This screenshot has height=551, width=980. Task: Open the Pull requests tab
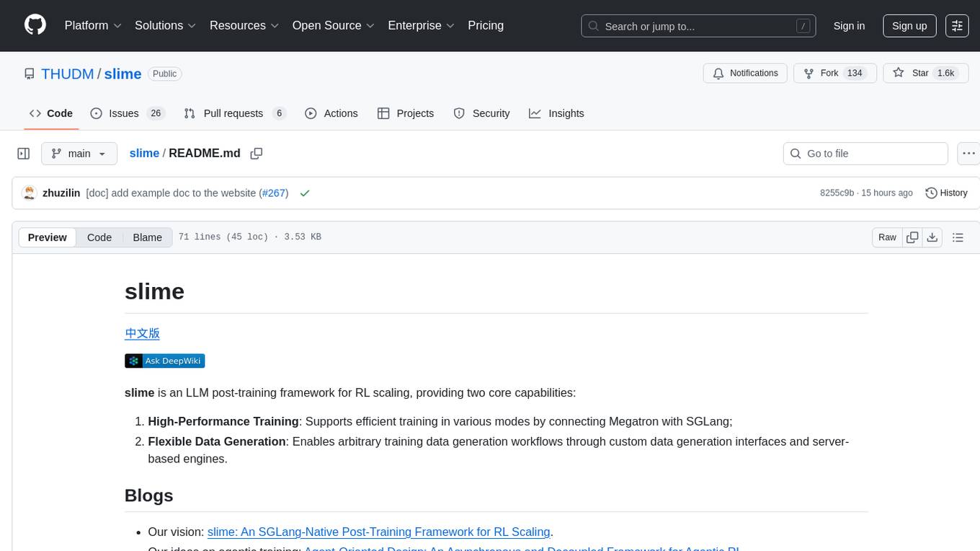235,113
